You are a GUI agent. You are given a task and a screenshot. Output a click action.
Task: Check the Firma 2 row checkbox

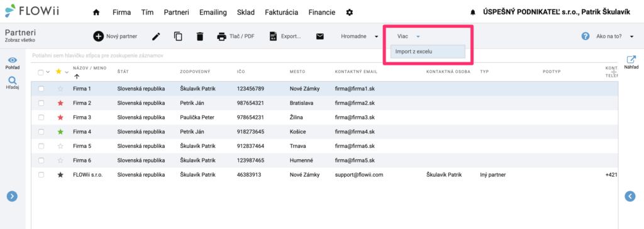41,103
